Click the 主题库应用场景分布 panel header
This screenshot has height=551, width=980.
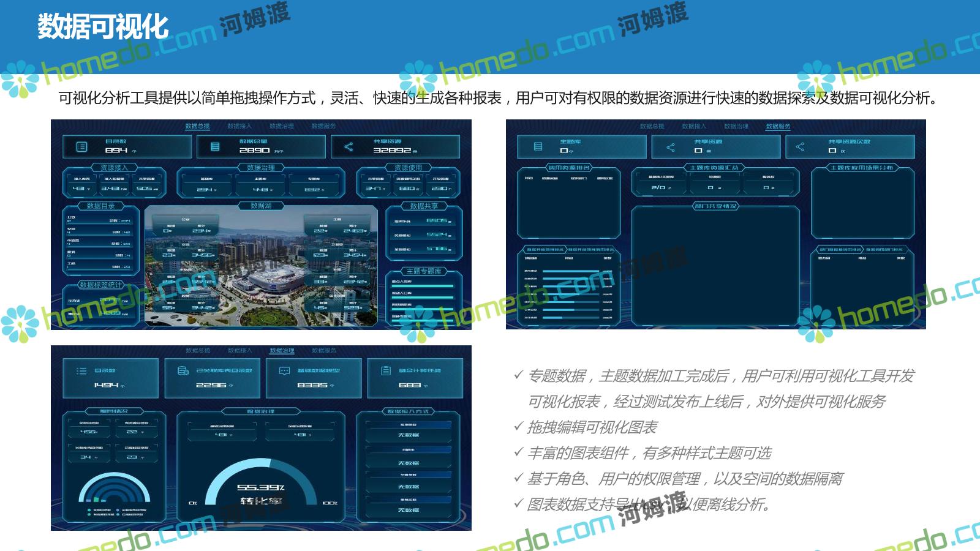[x=861, y=168]
